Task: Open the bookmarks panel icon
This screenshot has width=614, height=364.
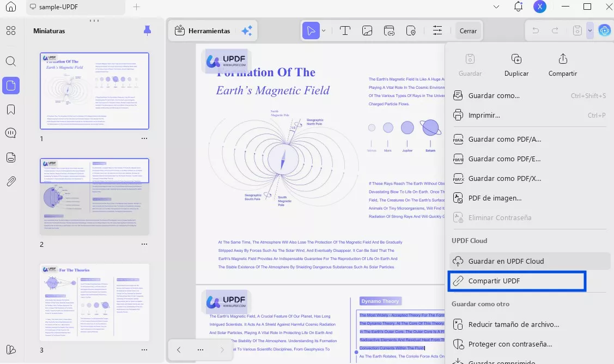Action: [x=11, y=110]
